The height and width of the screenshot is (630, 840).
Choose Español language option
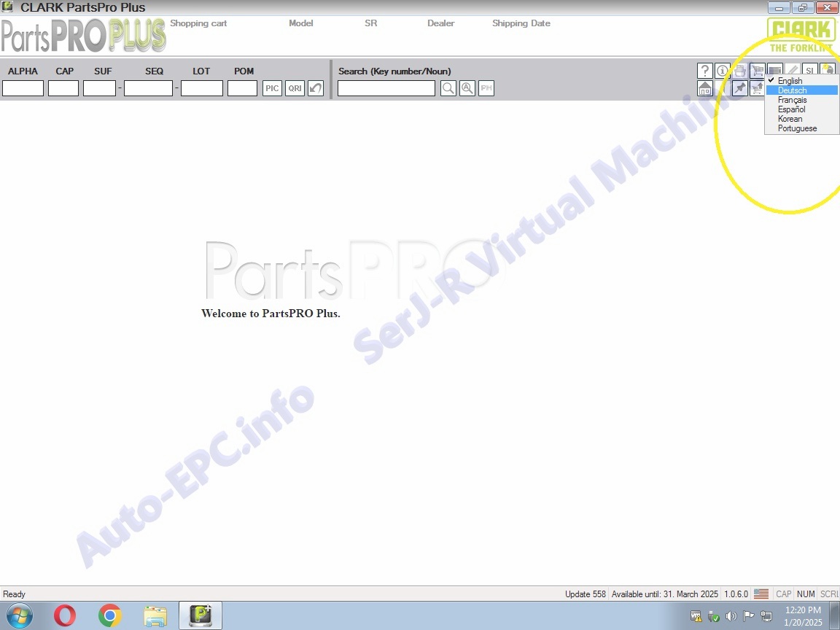tap(801, 109)
